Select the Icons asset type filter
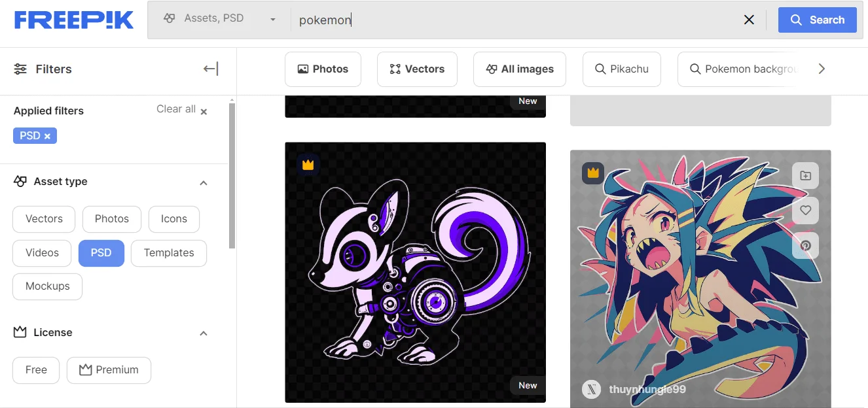The image size is (868, 408). tap(174, 219)
